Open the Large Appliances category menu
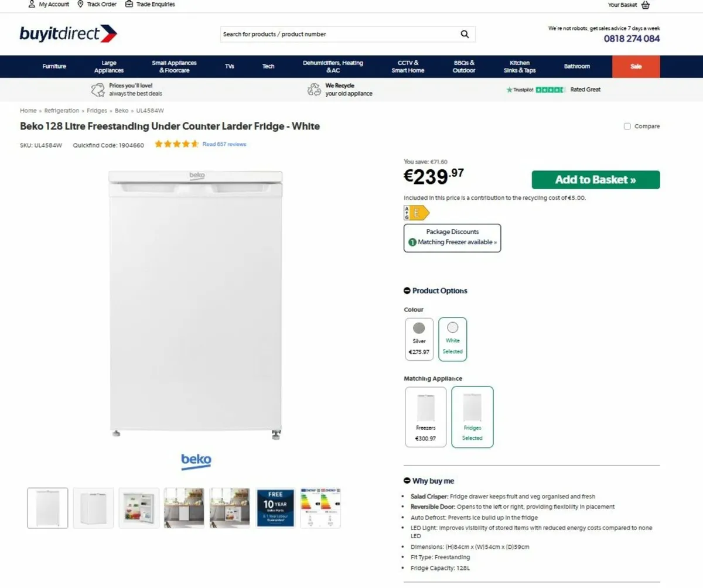Viewport: 703px width, 588px height. click(108, 66)
